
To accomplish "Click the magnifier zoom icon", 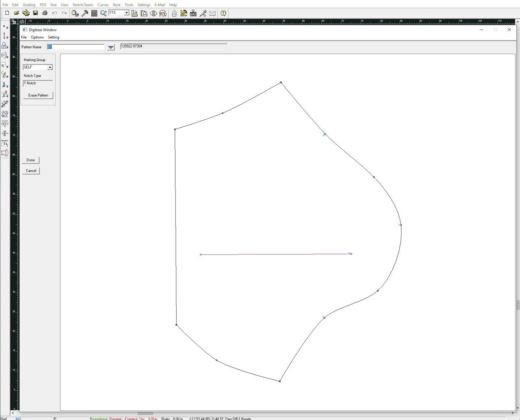I will pyautogui.click(x=103, y=13).
